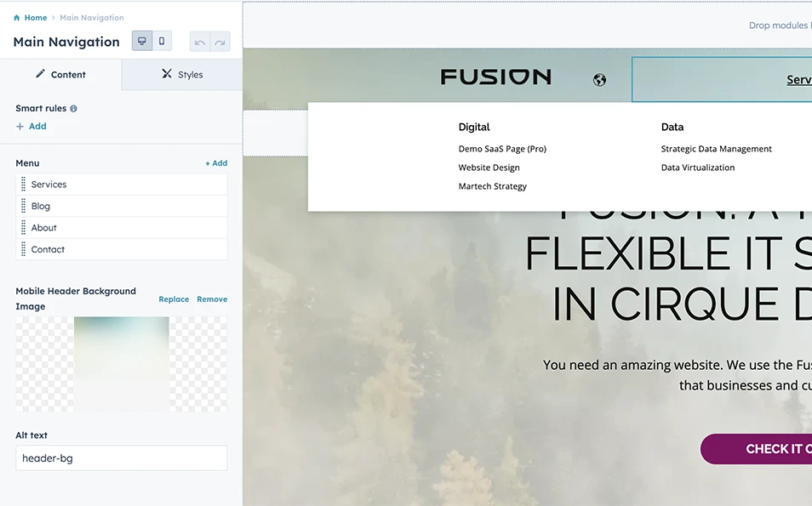This screenshot has width=812, height=506.
Task: Click the About item drag handle
Action: (24, 228)
